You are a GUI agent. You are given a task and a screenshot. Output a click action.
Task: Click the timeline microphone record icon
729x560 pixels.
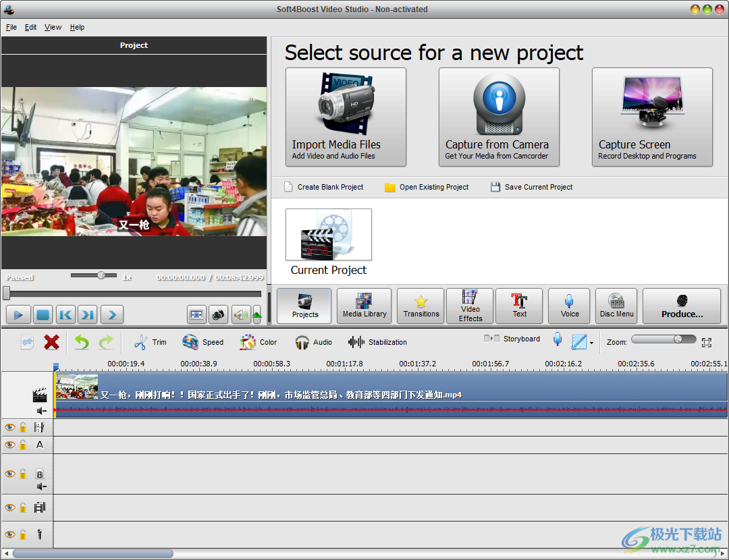tap(558, 340)
